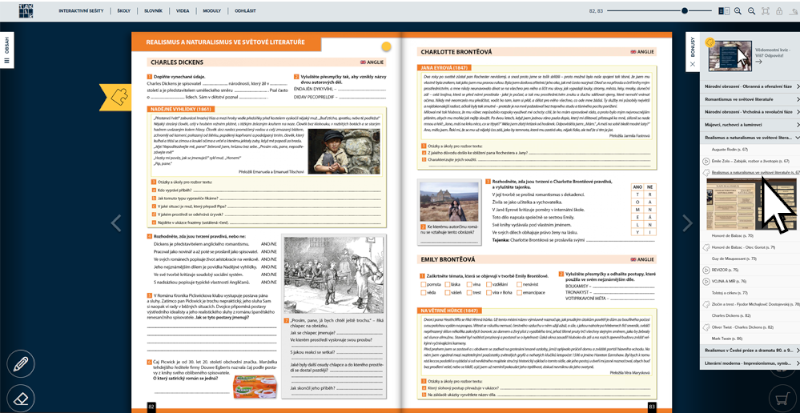The width and height of the screenshot is (800, 413).
Task: Click the yellow puzzle piece bookmark
Action: pos(117,96)
